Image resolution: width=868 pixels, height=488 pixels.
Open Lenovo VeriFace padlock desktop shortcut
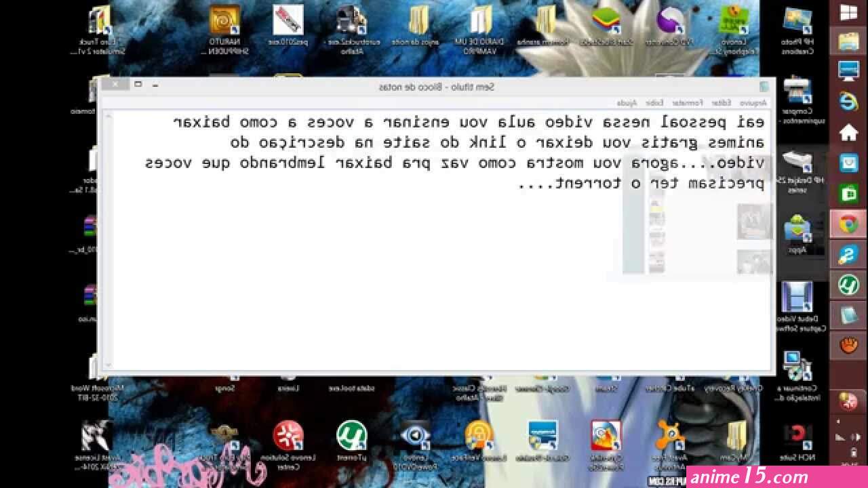(x=479, y=441)
